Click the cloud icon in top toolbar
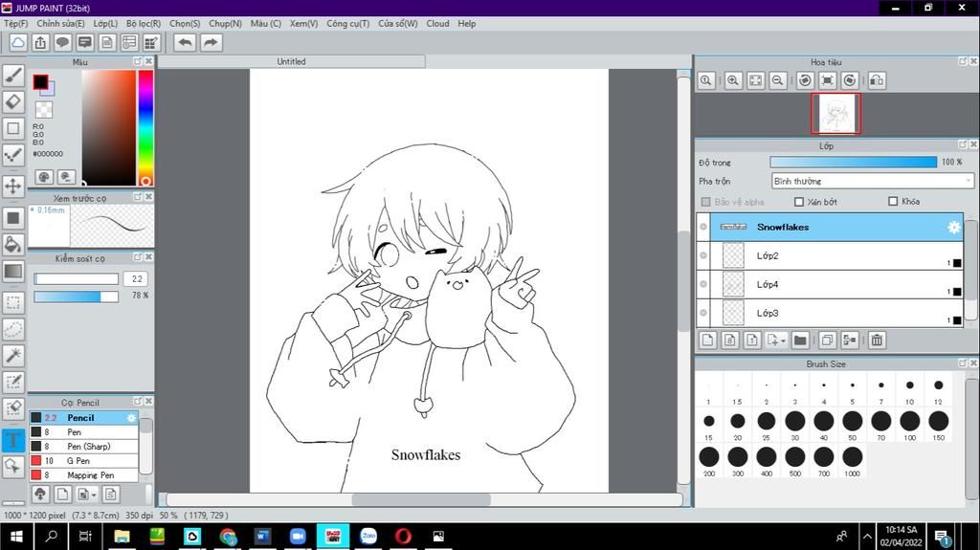The image size is (980, 550). coord(18,42)
